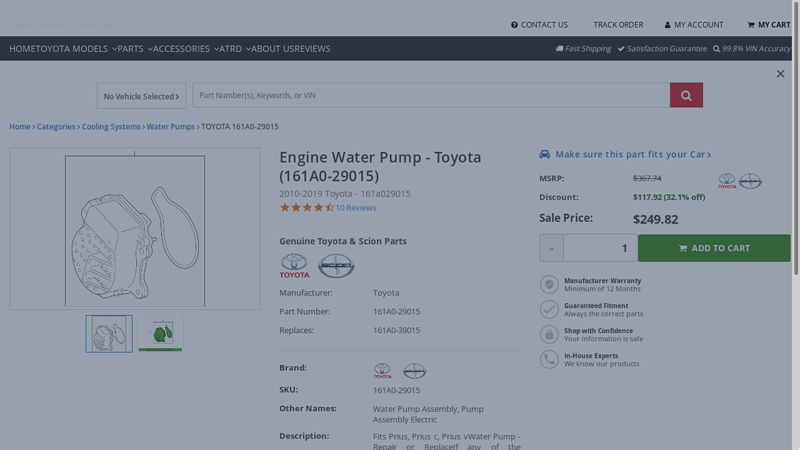Click the Scion logo beside MSRP

point(750,181)
